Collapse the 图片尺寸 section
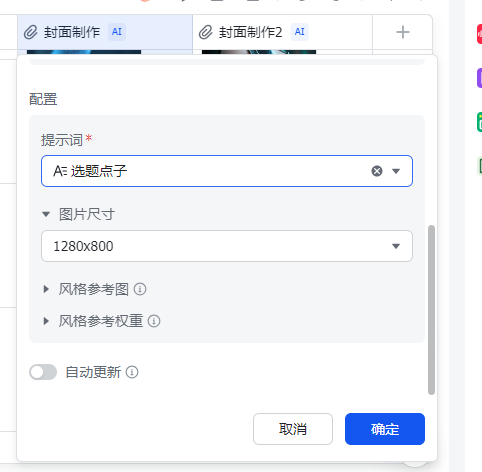Image resolution: width=482 pixels, height=472 pixels. [x=46, y=214]
